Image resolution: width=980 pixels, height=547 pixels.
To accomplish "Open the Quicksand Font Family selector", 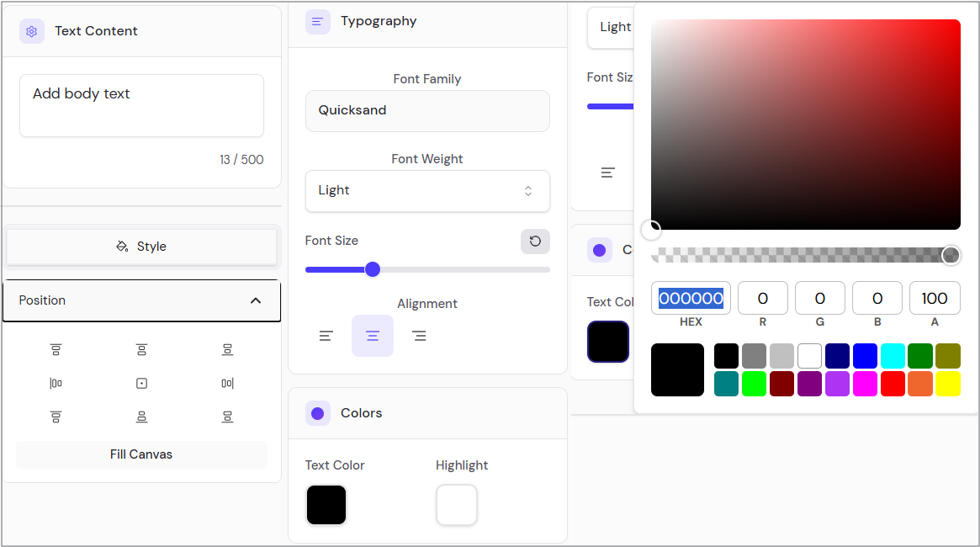I will (427, 110).
